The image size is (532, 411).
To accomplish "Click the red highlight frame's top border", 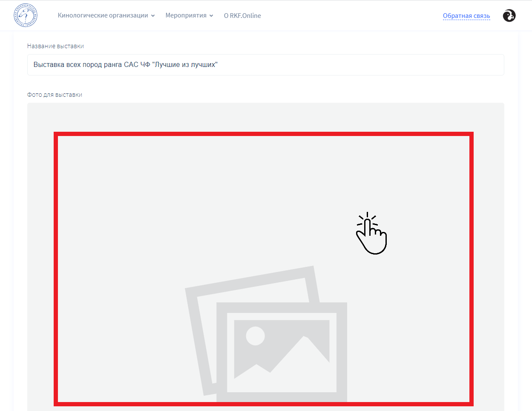I will pos(263,134).
